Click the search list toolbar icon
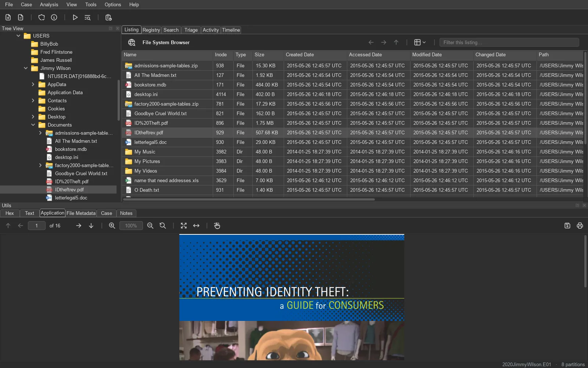This screenshot has width=588, height=368. coord(87,17)
